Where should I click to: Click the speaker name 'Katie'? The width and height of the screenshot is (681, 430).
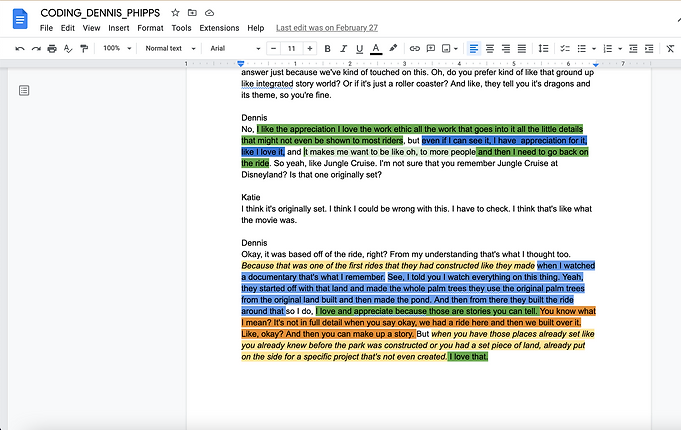tap(251, 197)
